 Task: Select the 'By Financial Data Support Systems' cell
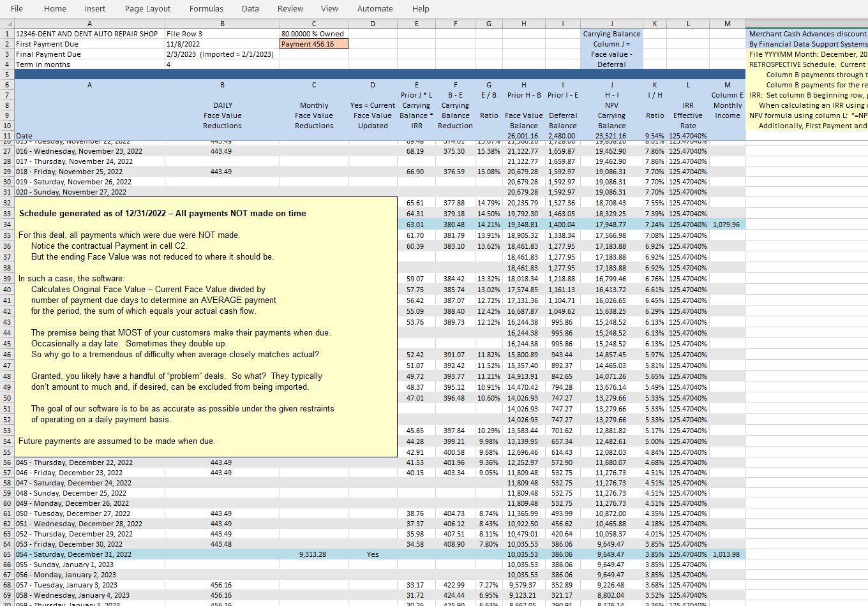pos(807,44)
